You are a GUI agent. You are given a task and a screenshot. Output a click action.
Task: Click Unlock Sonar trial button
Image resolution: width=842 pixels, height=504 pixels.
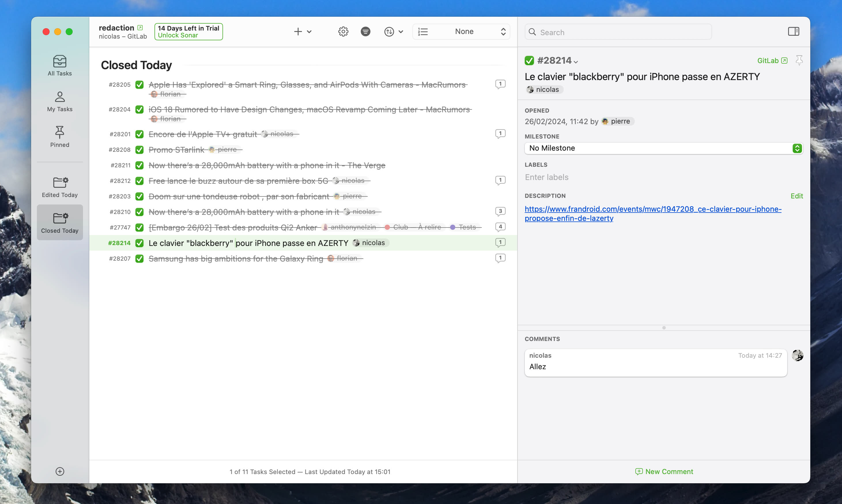tap(188, 32)
